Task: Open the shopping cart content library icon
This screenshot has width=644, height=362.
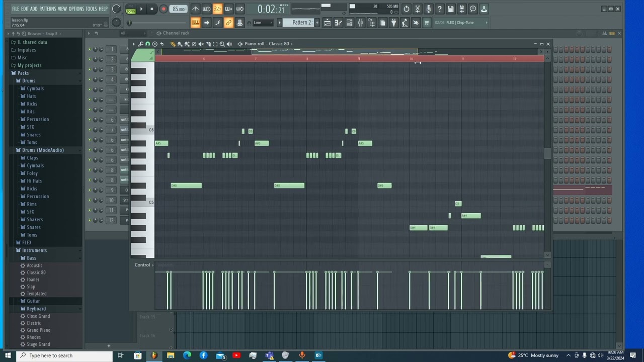Action: (427, 23)
